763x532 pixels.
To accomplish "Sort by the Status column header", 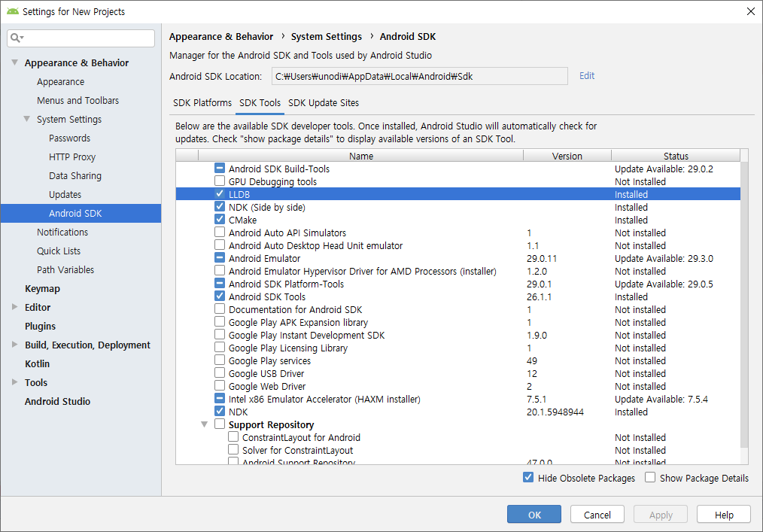I will point(676,156).
